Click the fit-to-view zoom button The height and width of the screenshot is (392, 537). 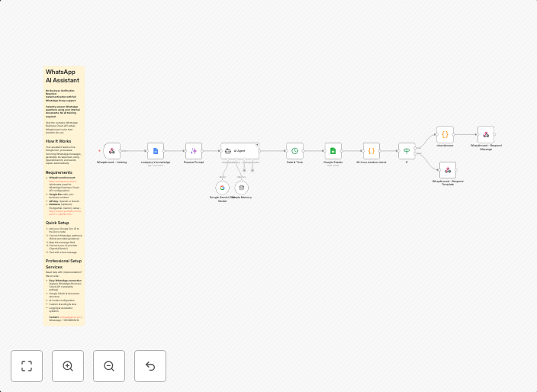tap(27, 366)
